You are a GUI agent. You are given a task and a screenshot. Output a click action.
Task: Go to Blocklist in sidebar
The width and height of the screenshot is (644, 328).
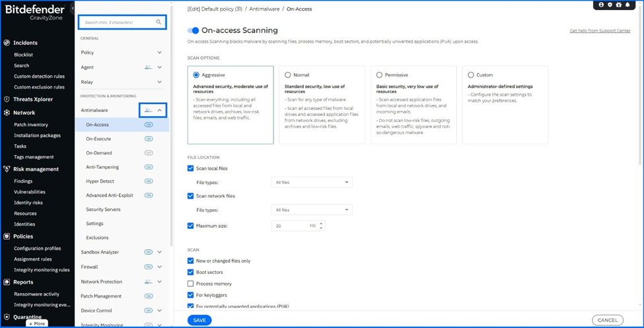coord(23,55)
